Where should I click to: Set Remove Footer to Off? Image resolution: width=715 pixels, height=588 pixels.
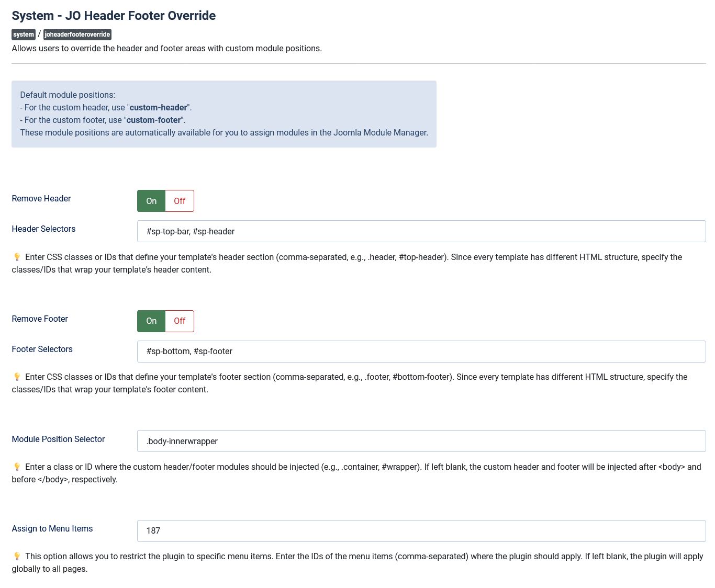click(x=180, y=321)
